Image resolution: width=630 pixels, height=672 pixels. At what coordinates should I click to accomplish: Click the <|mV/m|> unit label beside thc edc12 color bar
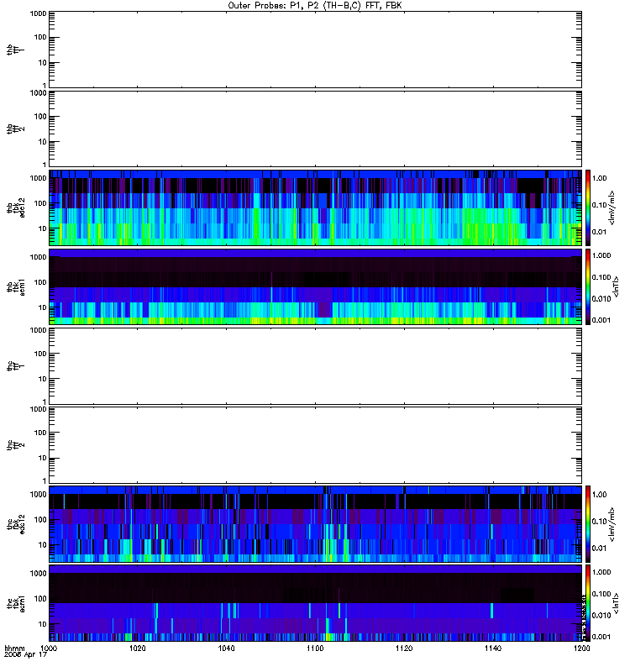click(x=612, y=523)
